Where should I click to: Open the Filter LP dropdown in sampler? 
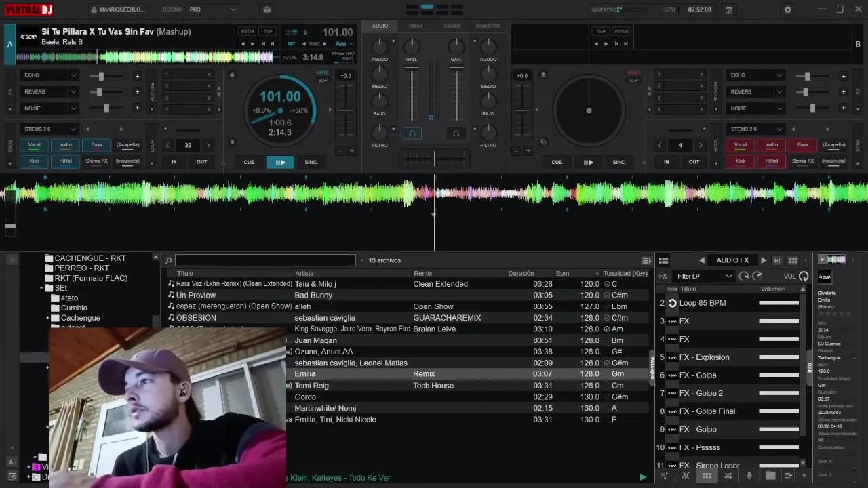click(703, 276)
